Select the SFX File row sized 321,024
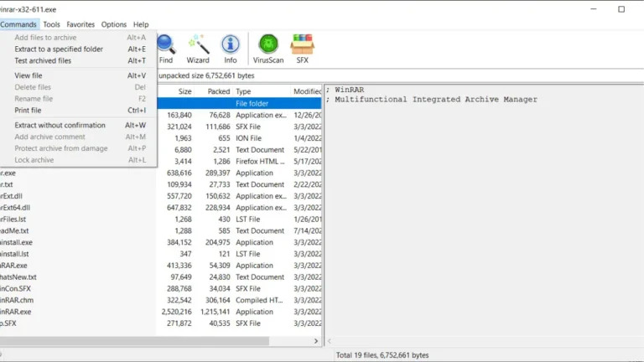This screenshot has width=644, height=362. (240, 127)
